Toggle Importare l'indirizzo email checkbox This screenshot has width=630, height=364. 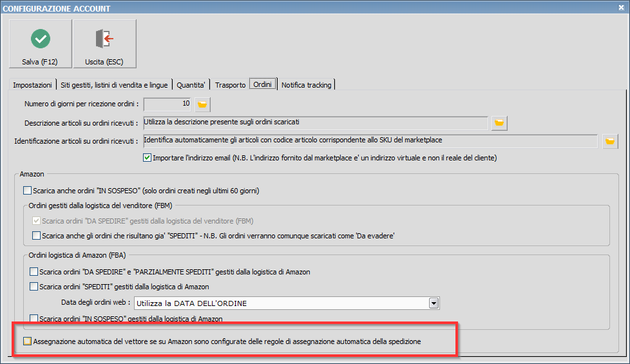click(147, 158)
